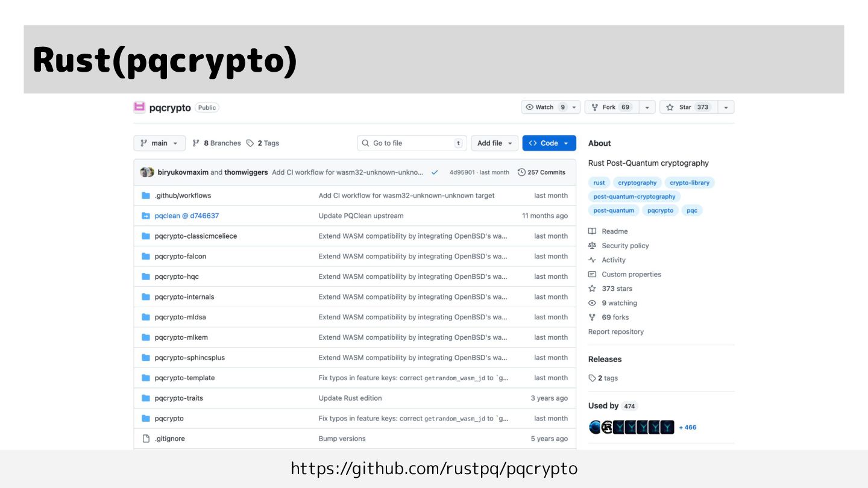This screenshot has width=868, height=488.
Task: Select the post-quantum-cryptography topic tag
Action: coord(634,196)
